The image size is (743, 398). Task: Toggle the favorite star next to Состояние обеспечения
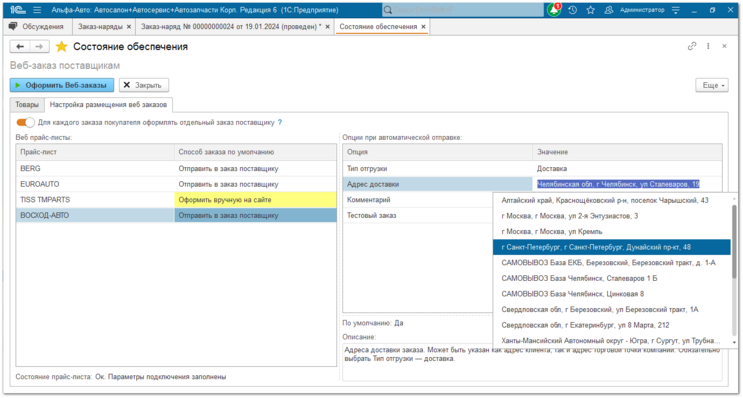coord(62,46)
